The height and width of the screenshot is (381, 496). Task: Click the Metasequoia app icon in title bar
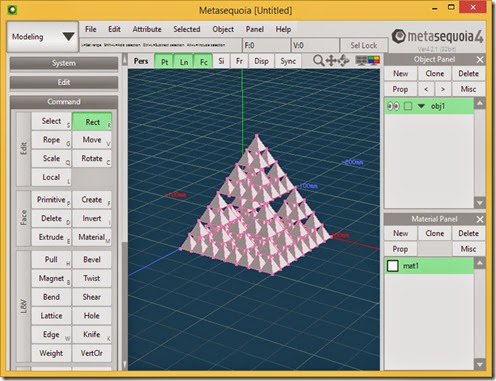[12, 10]
